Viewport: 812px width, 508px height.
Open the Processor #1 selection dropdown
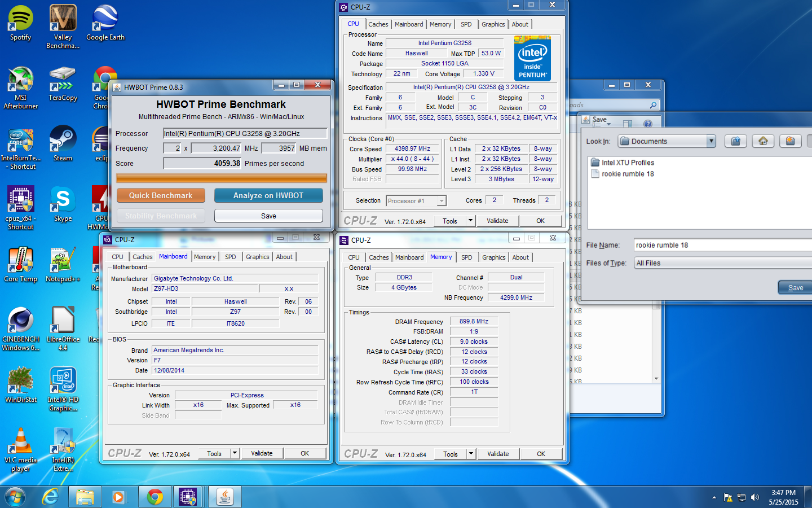pyautogui.click(x=442, y=201)
